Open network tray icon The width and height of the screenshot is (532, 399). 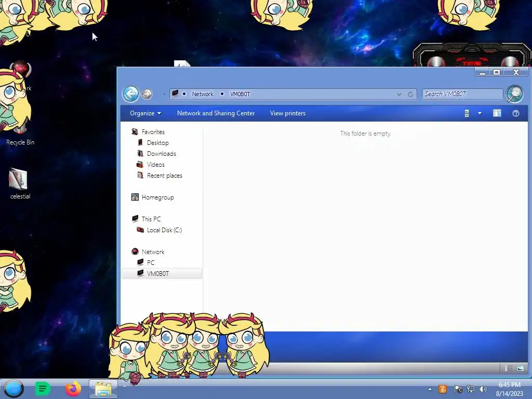(470, 389)
